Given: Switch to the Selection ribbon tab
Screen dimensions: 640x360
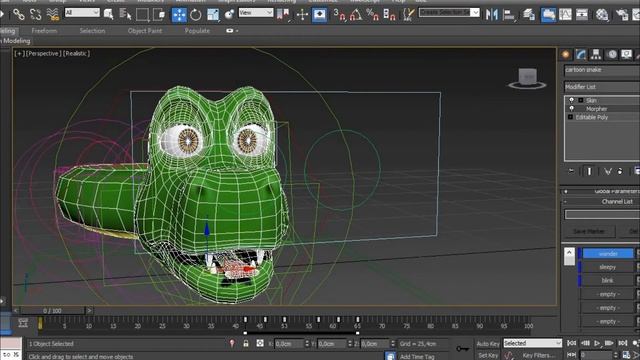Looking at the screenshot, I should [x=92, y=31].
